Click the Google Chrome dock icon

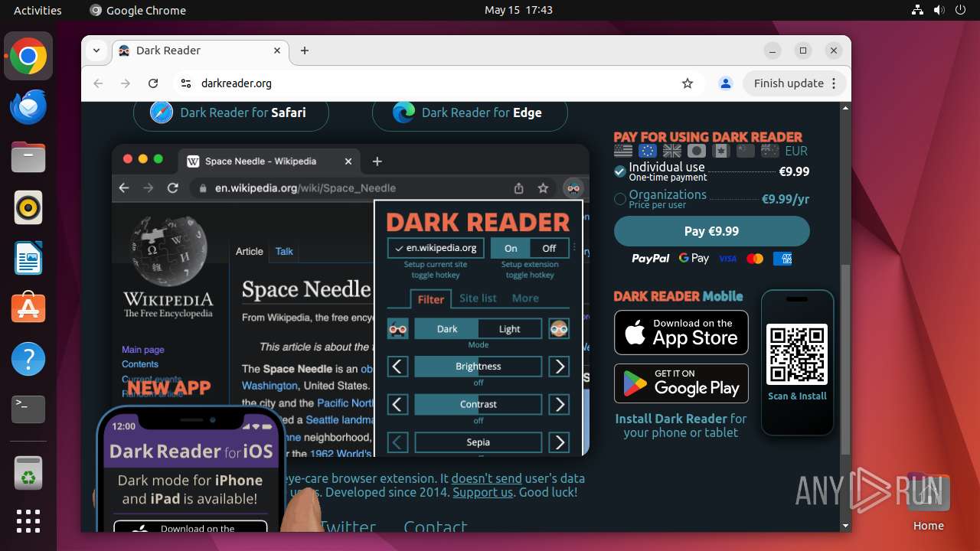pos(28,57)
